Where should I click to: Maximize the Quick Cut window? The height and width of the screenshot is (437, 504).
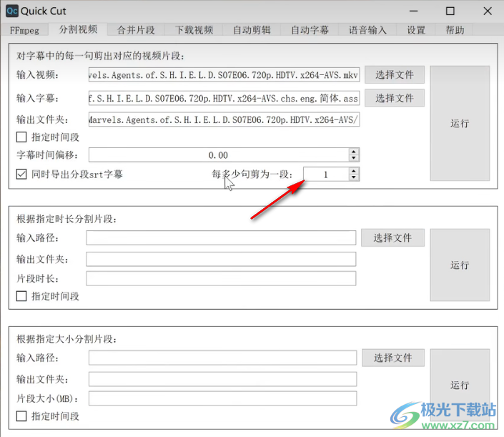450,11
